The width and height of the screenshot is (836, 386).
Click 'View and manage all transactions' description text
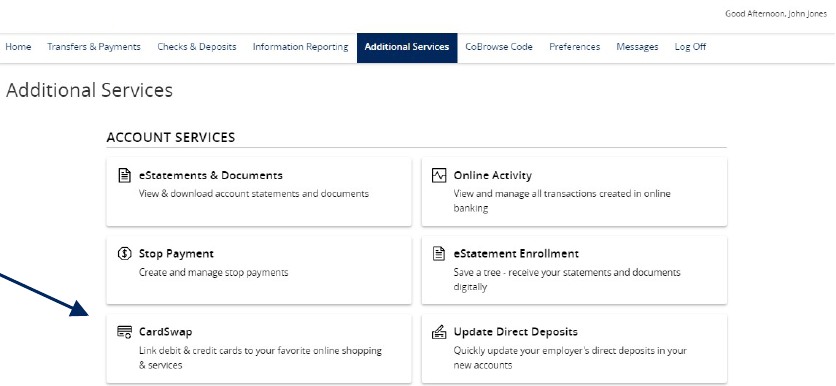(x=562, y=200)
